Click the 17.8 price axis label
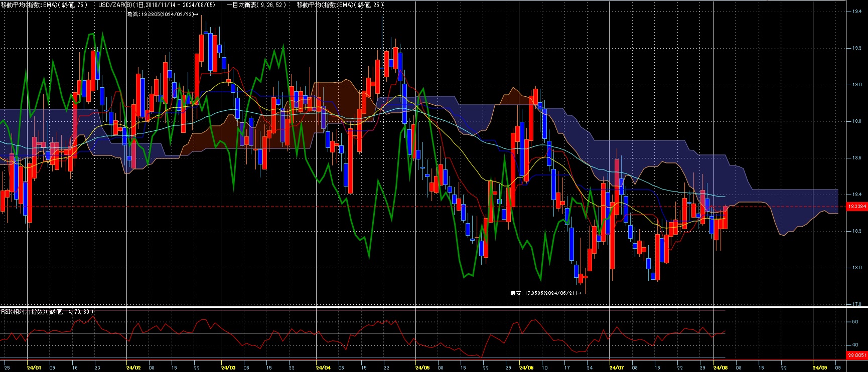 pyautogui.click(x=856, y=304)
